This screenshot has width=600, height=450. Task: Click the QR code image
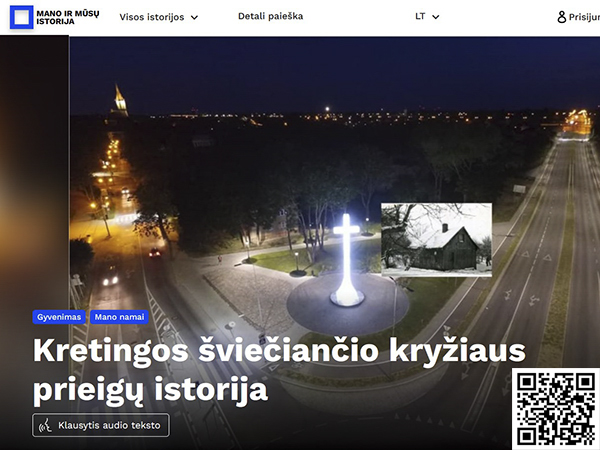click(556, 409)
